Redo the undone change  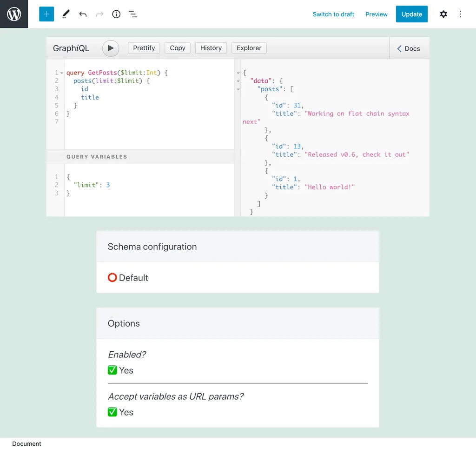99,14
